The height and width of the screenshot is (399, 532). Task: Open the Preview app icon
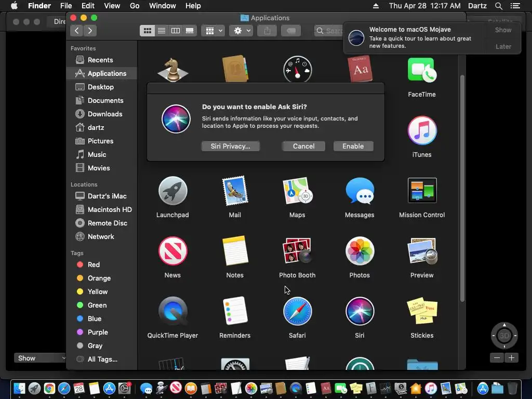pos(422,251)
